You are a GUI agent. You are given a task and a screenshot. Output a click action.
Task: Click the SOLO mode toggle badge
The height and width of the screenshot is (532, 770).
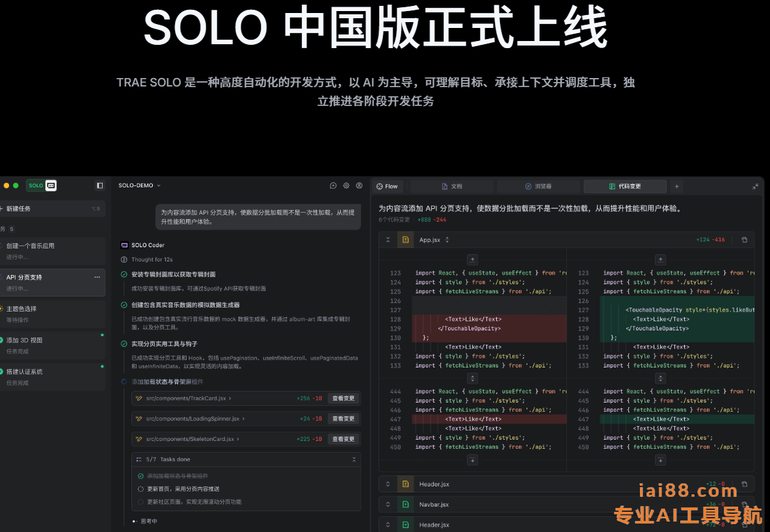(x=42, y=185)
